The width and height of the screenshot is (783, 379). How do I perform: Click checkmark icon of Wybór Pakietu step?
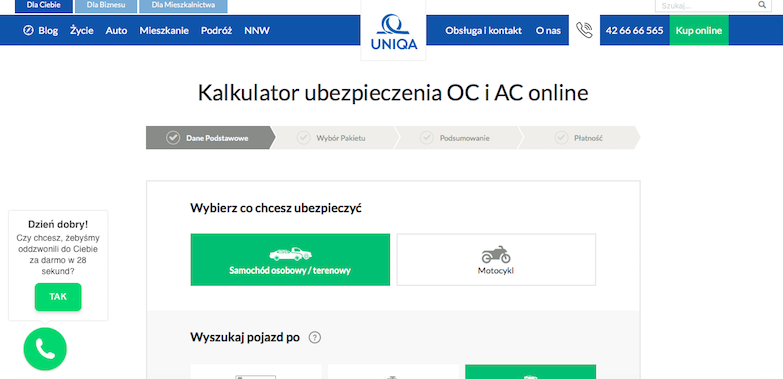tap(304, 138)
